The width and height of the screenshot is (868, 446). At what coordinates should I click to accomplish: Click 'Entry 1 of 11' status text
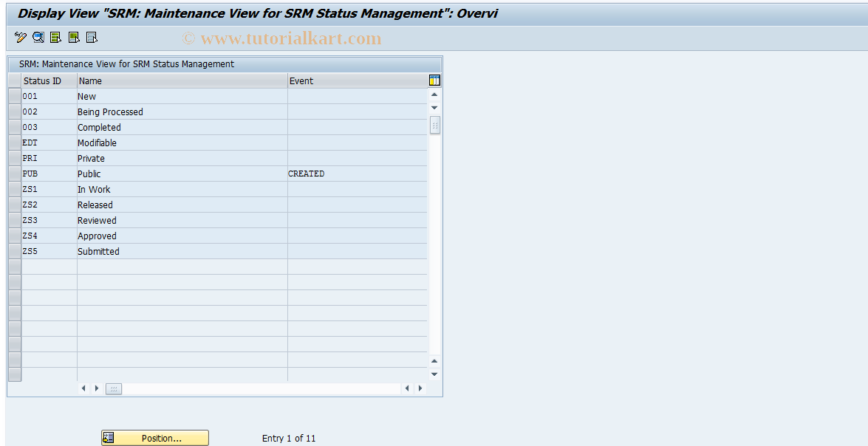289,439
